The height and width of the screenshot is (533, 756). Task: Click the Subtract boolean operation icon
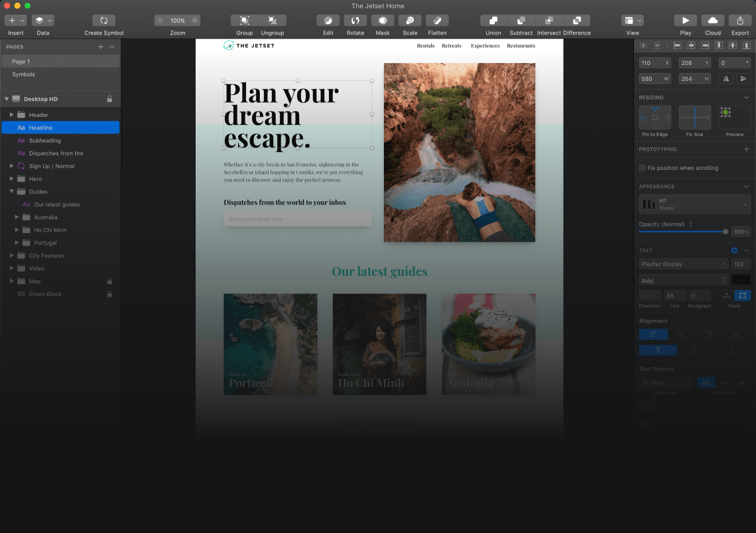pos(521,21)
